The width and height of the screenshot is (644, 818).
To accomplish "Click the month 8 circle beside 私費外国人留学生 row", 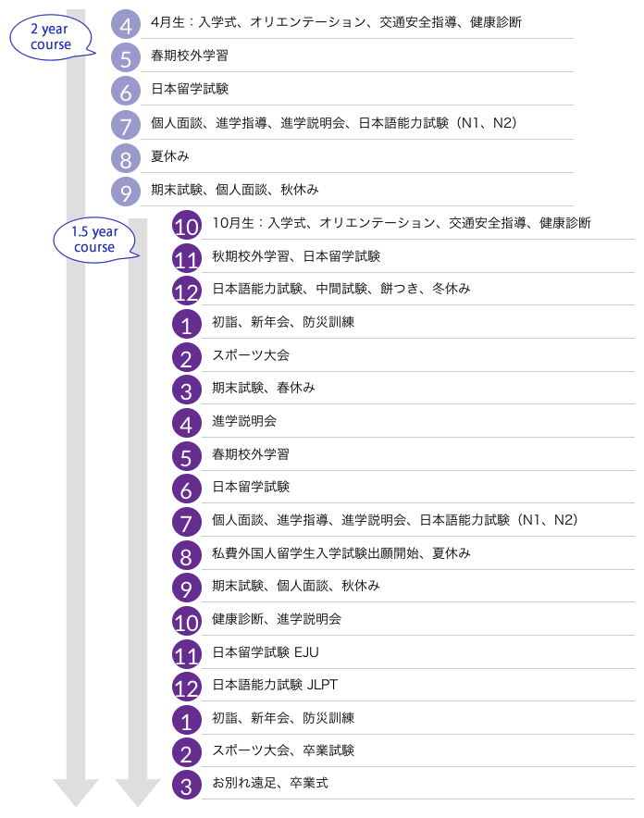I will (x=187, y=555).
